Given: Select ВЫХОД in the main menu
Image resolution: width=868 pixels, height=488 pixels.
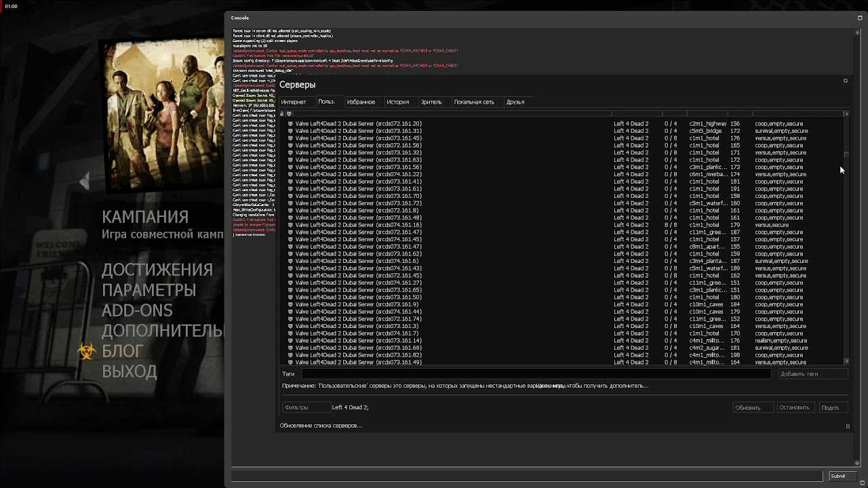Looking at the screenshot, I should pyautogui.click(x=130, y=371).
